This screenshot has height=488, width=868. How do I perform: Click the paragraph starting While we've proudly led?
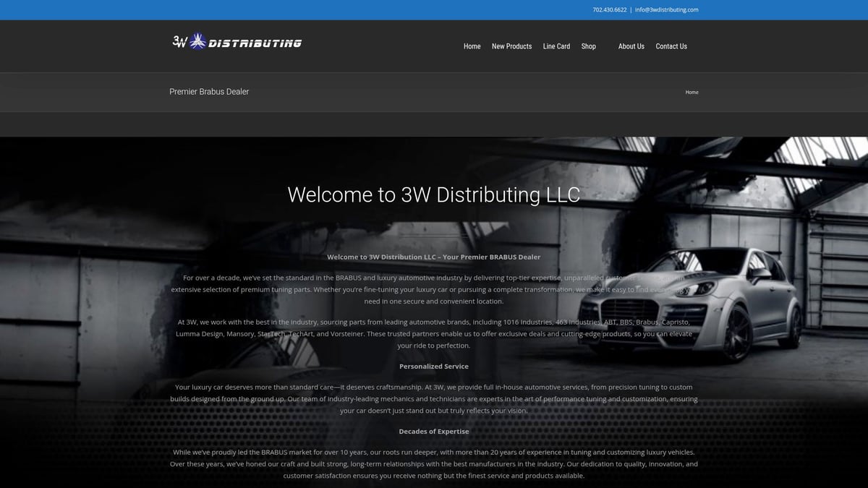(x=433, y=464)
